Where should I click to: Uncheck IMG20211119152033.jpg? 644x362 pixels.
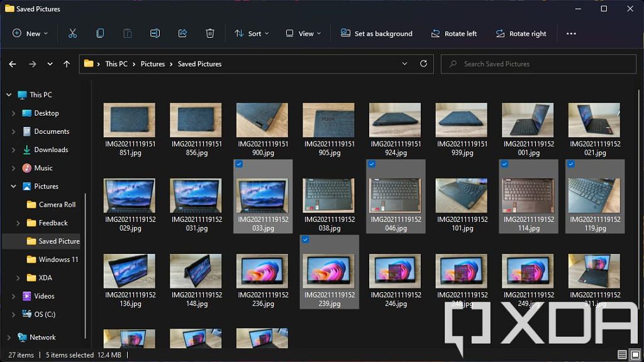239,164
